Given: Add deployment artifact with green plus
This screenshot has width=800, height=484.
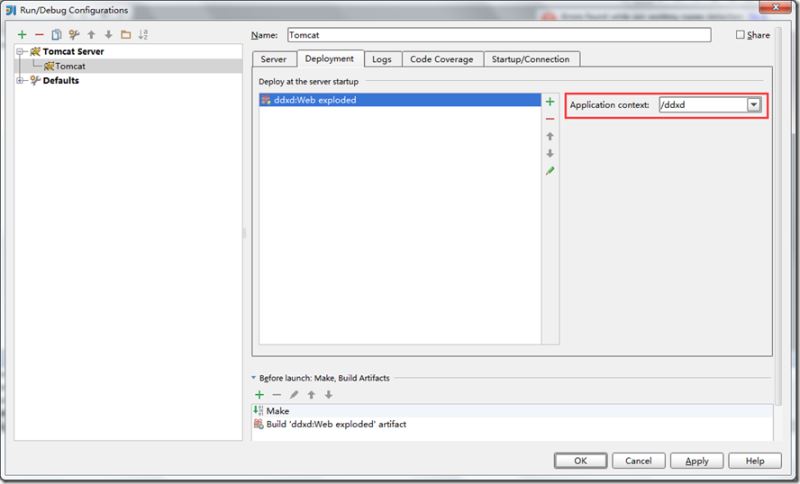Looking at the screenshot, I should pyautogui.click(x=550, y=101).
